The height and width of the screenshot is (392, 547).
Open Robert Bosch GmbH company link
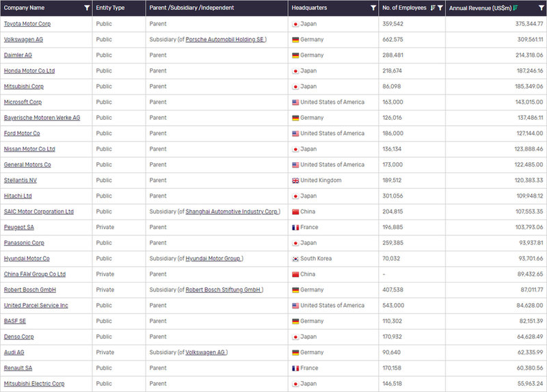click(x=29, y=289)
